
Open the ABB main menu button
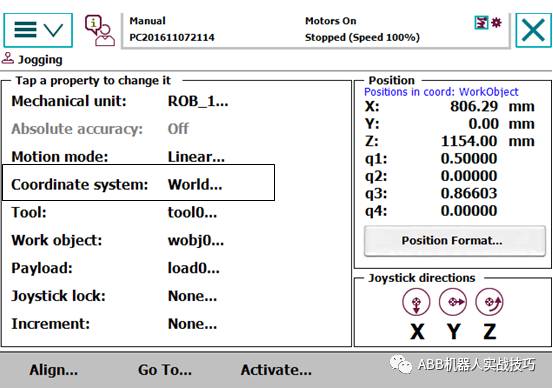(x=38, y=30)
